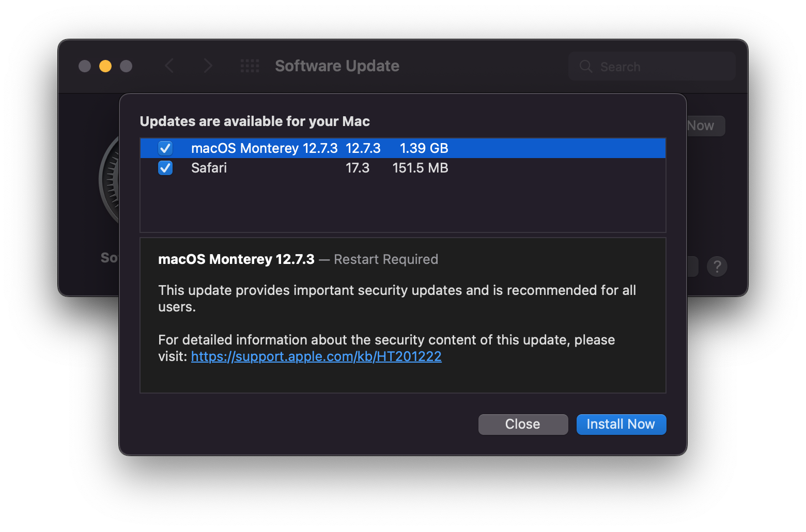This screenshot has width=806, height=532.
Task: Click the Software Update window title
Action: point(337,66)
